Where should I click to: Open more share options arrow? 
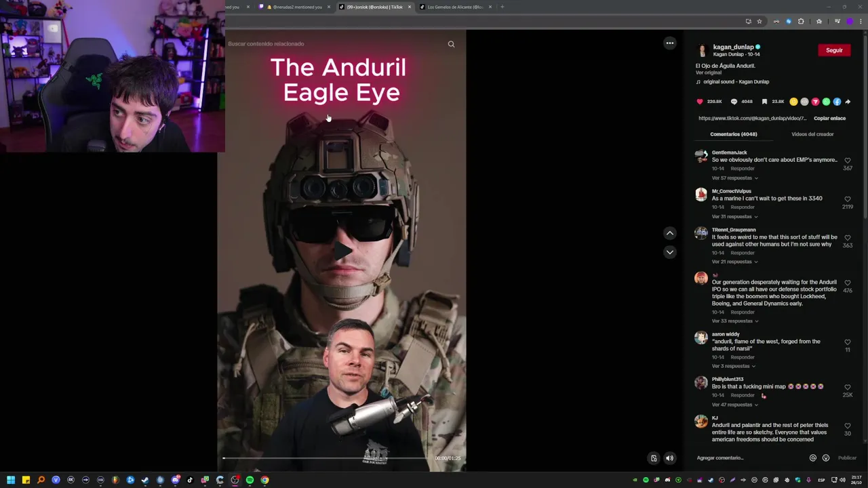[848, 102]
